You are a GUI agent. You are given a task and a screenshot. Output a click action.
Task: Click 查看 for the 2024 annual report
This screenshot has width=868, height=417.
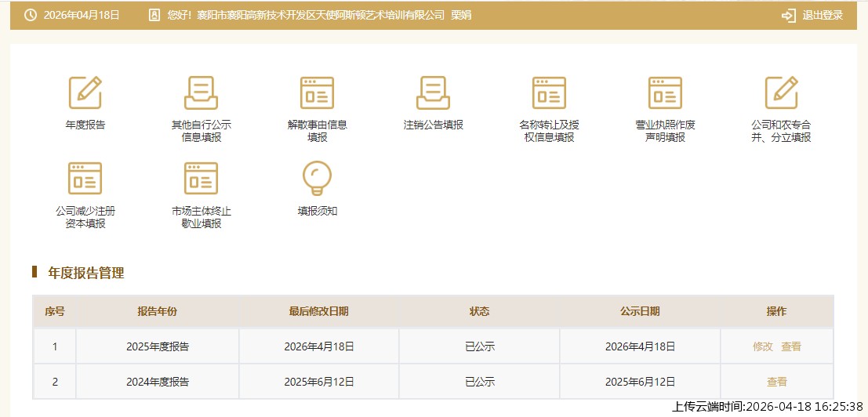click(x=776, y=383)
